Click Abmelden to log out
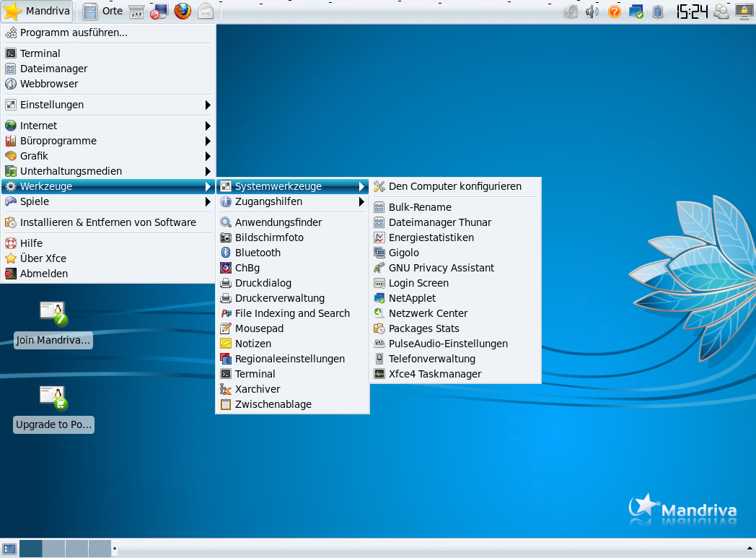756x558 pixels. [x=44, y=274]
